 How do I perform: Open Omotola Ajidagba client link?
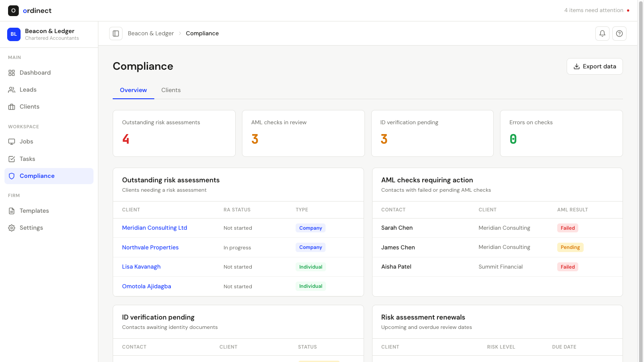(147, 286)
